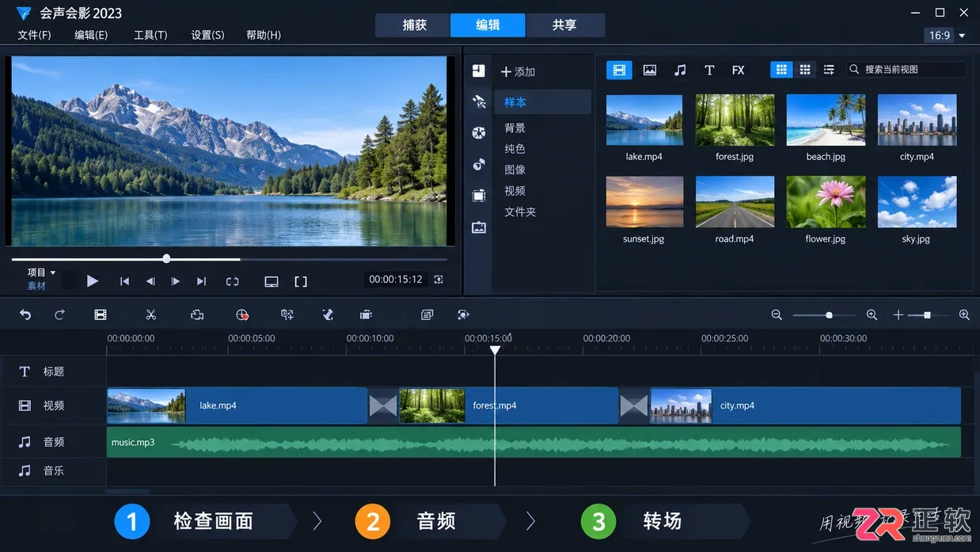Toggle audio note filter in media library
This screenshot has width=980, height=552.
pyautogui.click(x=680, y=70)
